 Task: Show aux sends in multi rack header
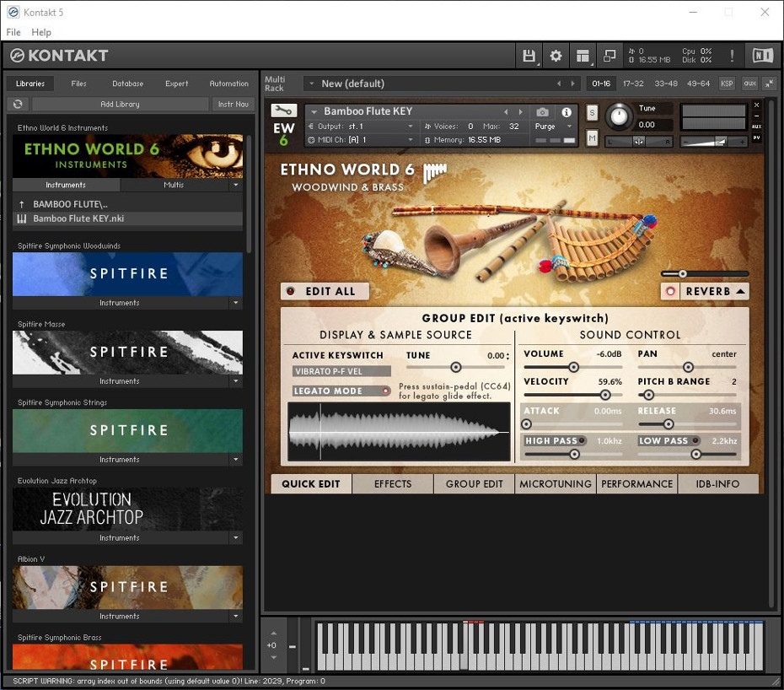point(749,84)
